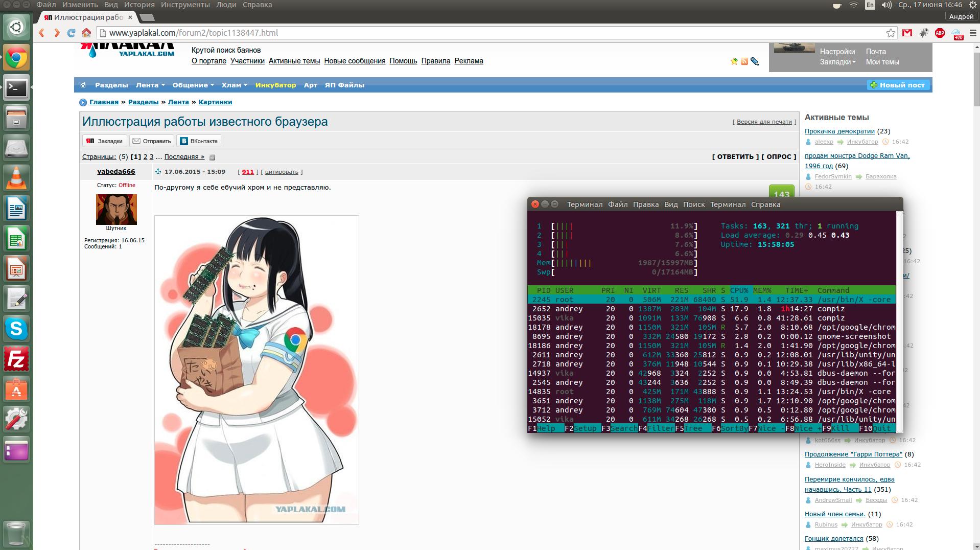Open the Инструменты menu in the top bar

click(185, 5)
